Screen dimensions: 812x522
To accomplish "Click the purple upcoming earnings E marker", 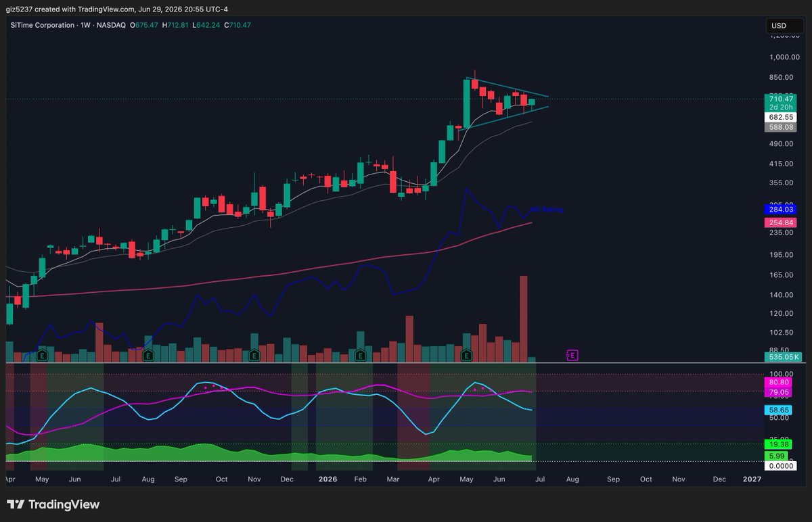I will pyautogui.click(x=572, y=354).
